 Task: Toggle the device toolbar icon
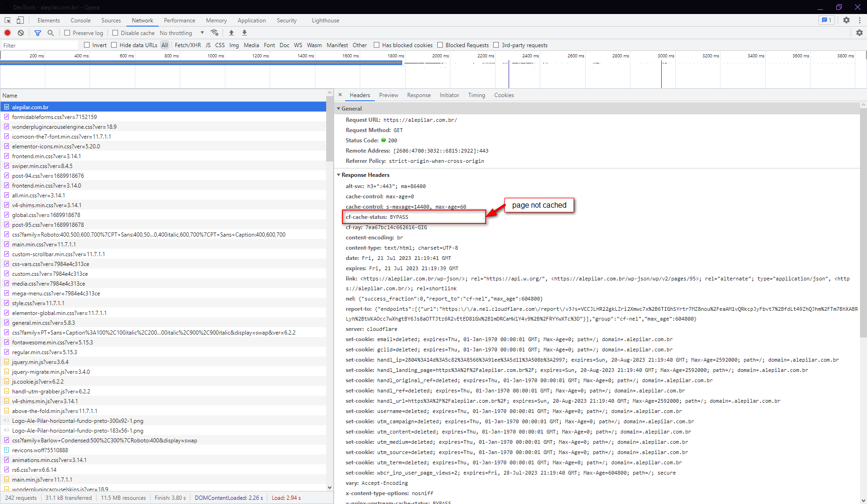(20, 20)
